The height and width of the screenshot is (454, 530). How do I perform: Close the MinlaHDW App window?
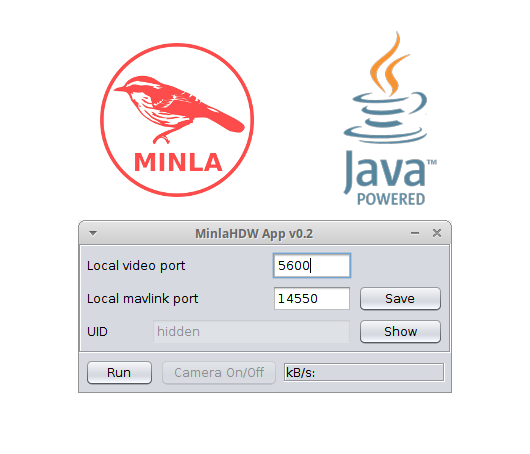[437, 233]
